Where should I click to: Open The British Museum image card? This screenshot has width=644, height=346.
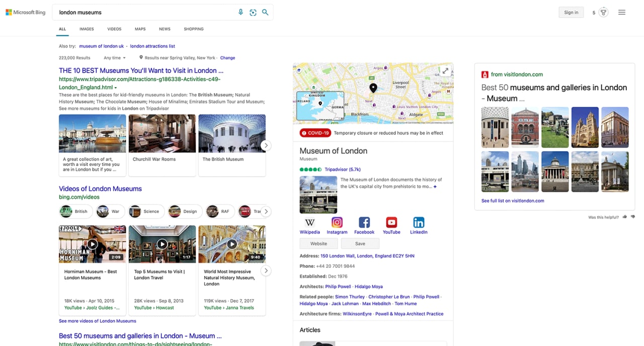tap(232, 146)
